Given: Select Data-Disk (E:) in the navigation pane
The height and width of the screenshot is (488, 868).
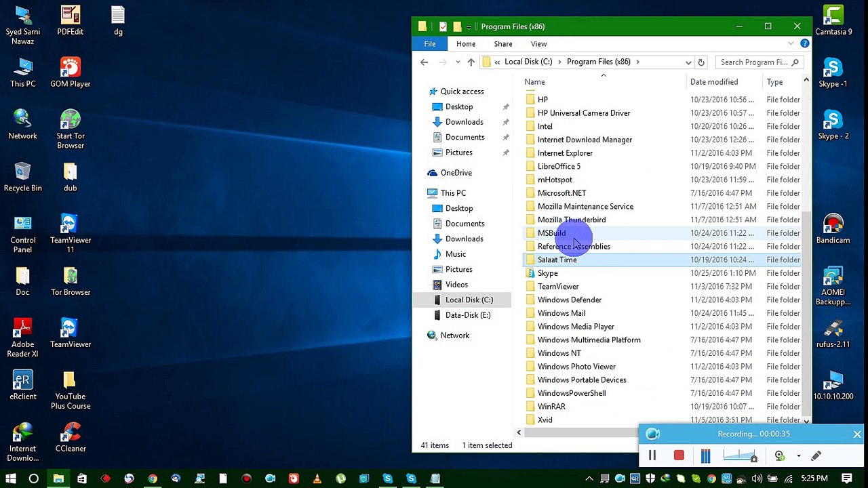Looking at the screenshot, I should coord(467,315).
